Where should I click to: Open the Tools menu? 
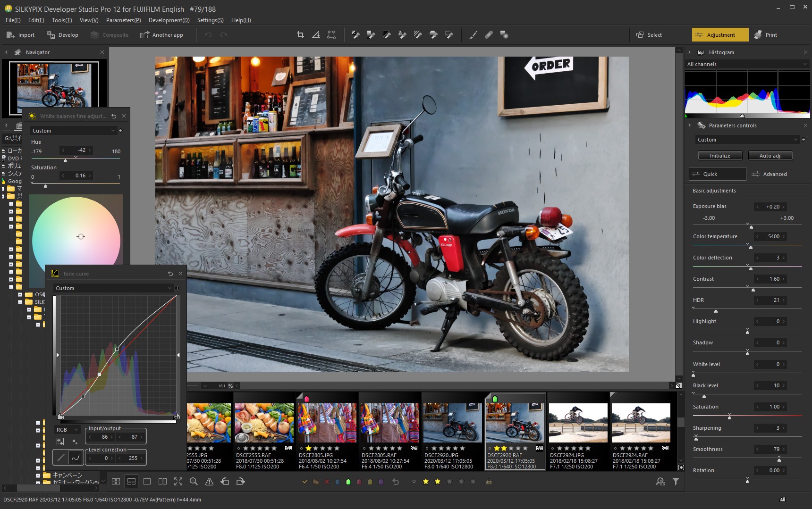coord(62,20)
